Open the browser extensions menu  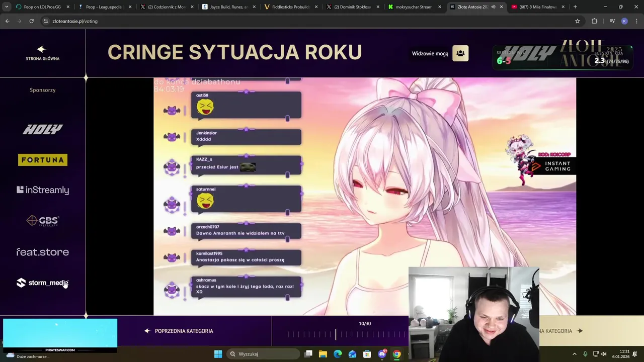click(x=594, y=21)
